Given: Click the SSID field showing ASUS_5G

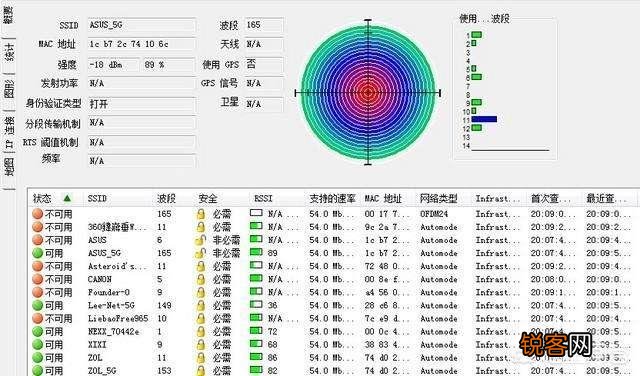Looking at the screenshot, I should click(x=141, y=25).
